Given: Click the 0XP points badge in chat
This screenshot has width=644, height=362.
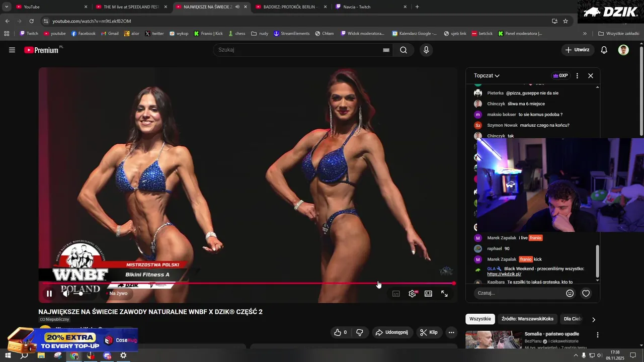Looking at the screenshot, I should (x=560, y=75).
